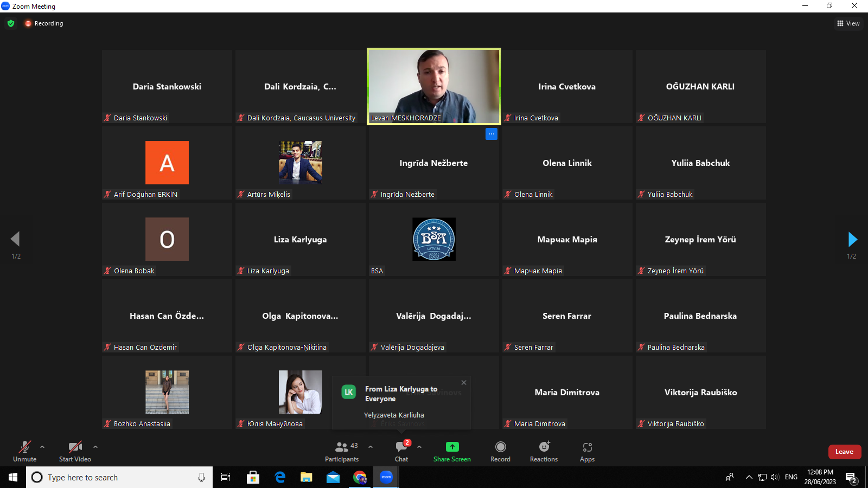Go to previous gallery page arrow
Image resolution: width=868 pixels, height=488 pixels.
click(15, 239)
